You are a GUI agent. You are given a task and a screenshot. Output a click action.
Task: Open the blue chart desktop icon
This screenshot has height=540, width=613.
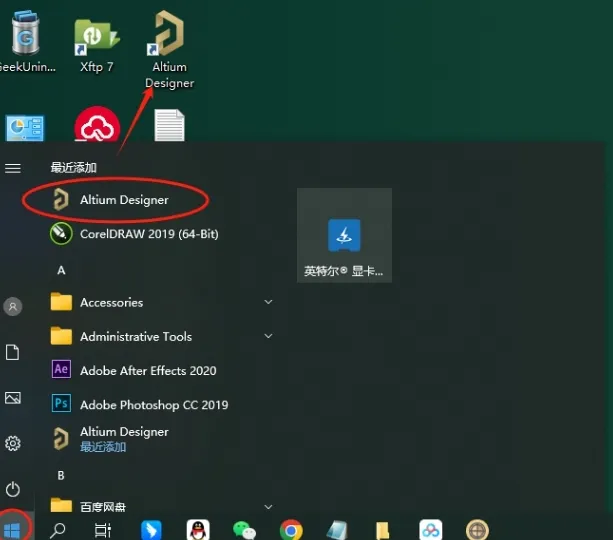click(25, 127)
